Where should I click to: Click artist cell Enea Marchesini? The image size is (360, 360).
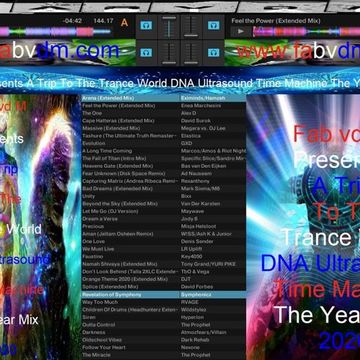point(213,106)
